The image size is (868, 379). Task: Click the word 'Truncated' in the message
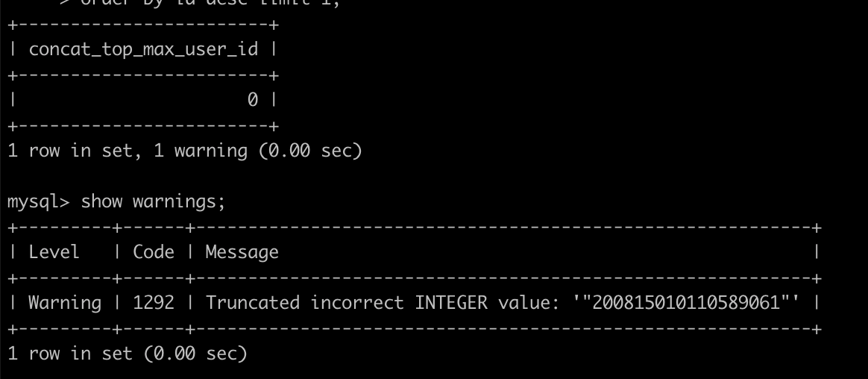click(253, 303)
